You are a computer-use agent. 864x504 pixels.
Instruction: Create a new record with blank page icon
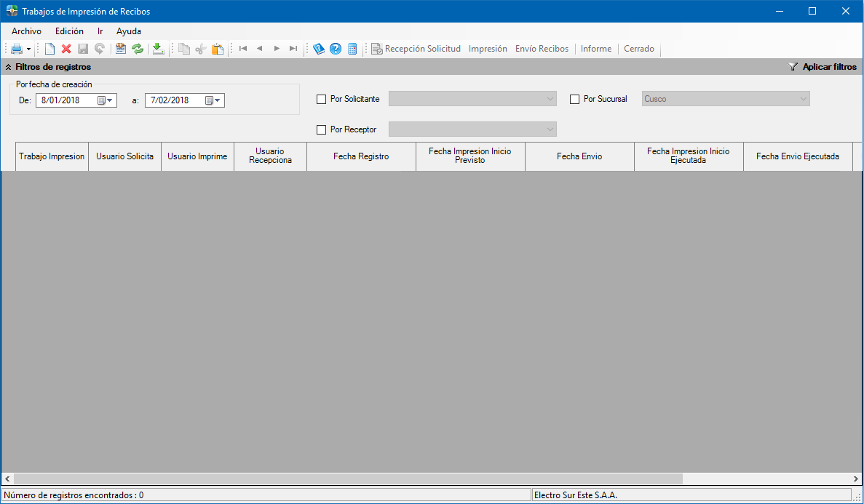click(49, 49)
